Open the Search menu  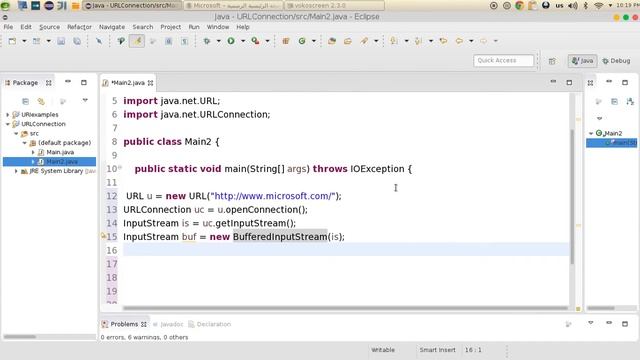click(142, 27)
